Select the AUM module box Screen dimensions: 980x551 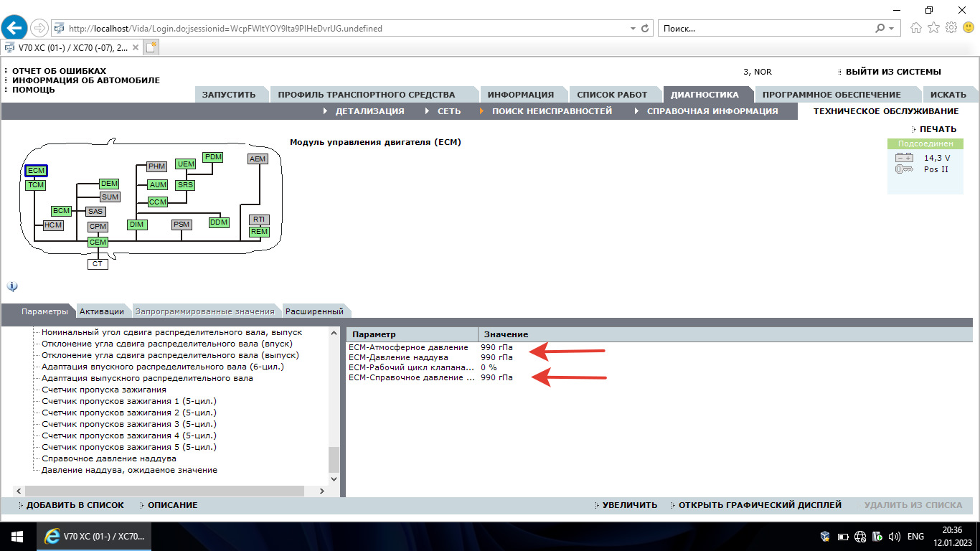pos(158,185)
